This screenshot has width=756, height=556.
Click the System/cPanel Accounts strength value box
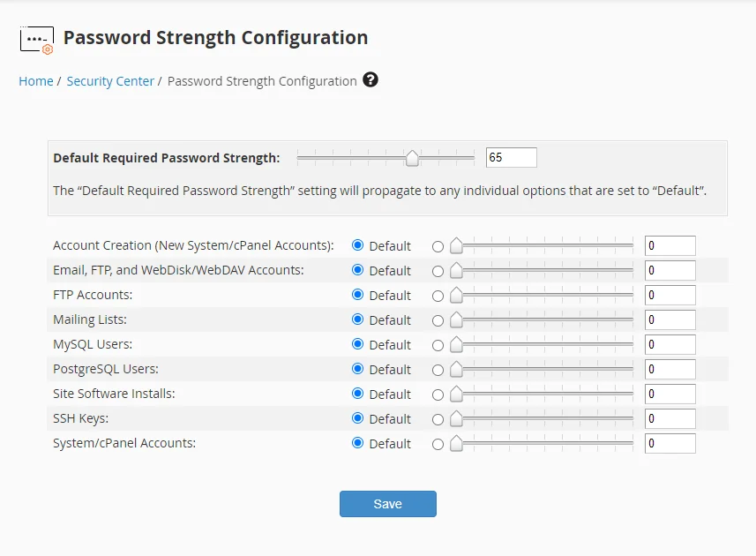[x=670, y=443]
